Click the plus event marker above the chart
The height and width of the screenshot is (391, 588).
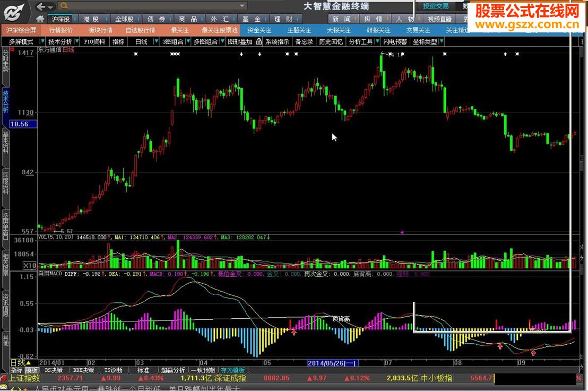(241, 54)
